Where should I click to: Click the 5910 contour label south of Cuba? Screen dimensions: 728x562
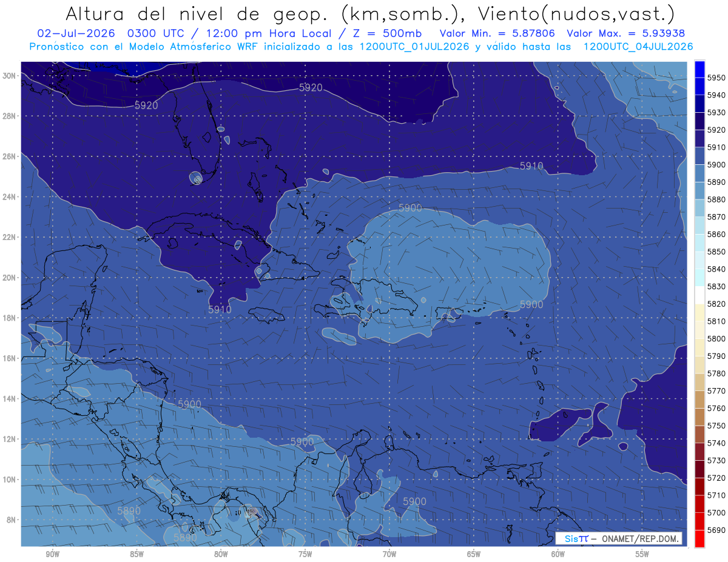[x=220, y=309]
